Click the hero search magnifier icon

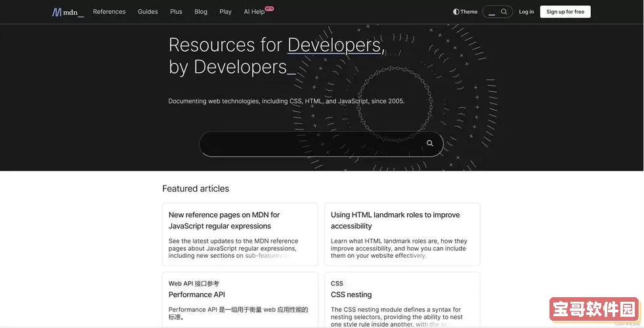point(429,143)
